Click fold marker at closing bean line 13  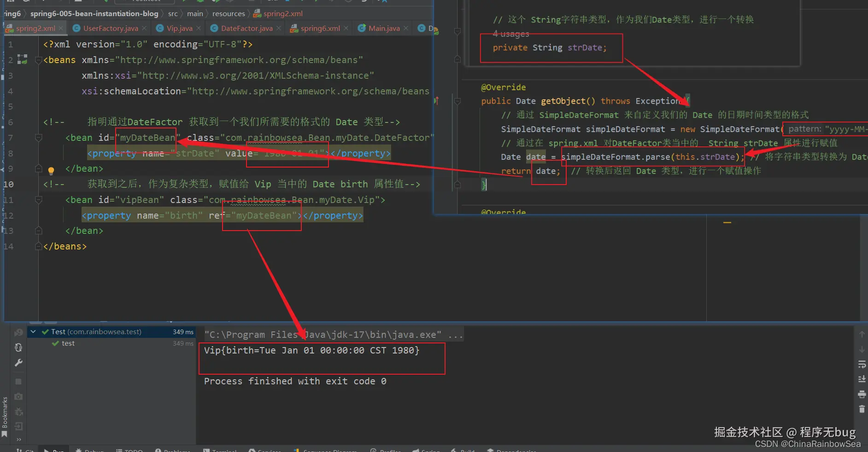[39, 231]
